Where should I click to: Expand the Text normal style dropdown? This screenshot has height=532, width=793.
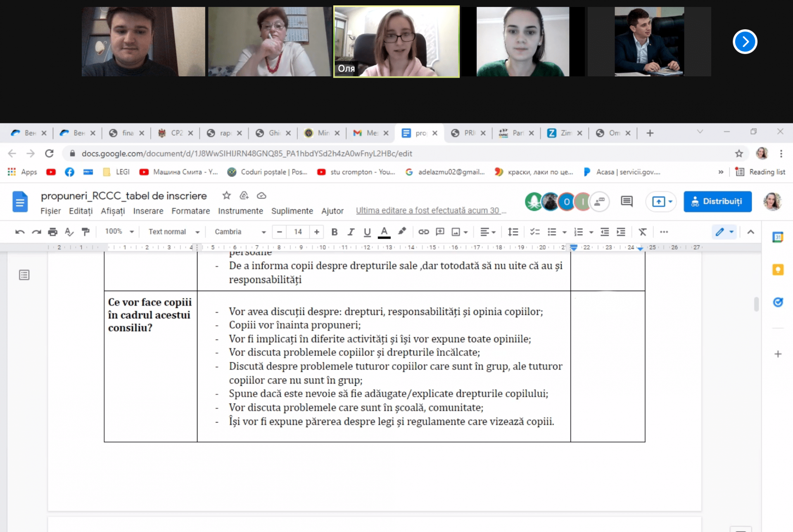coord(174,232)
